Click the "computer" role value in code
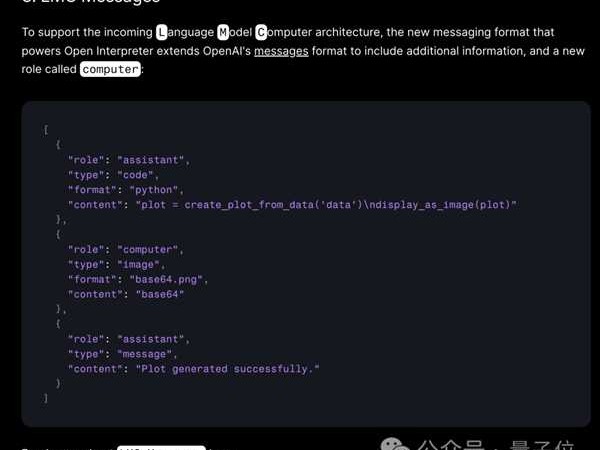Image resolution: width=600 pixels, height=450 pixels. point(150,249)
